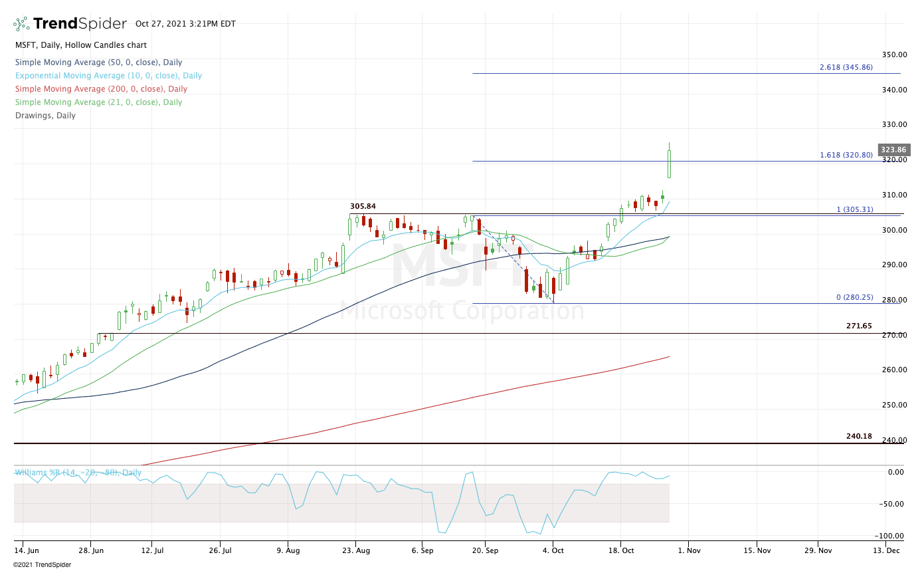Click the 260.00 price axis label
This screenshot has height=571, width=924.
coord(894,370)
